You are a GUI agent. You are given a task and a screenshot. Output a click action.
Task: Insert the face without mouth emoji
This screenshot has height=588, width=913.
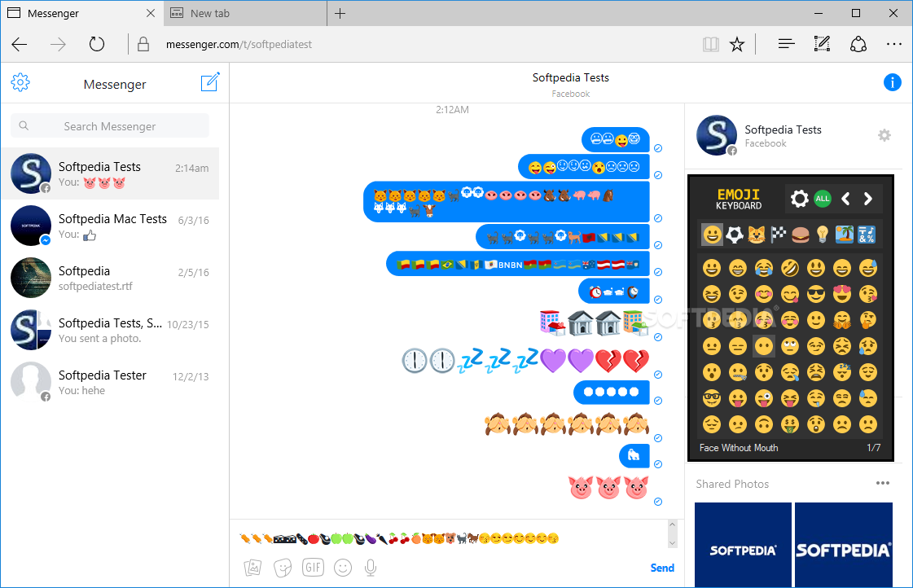(763, 346)
